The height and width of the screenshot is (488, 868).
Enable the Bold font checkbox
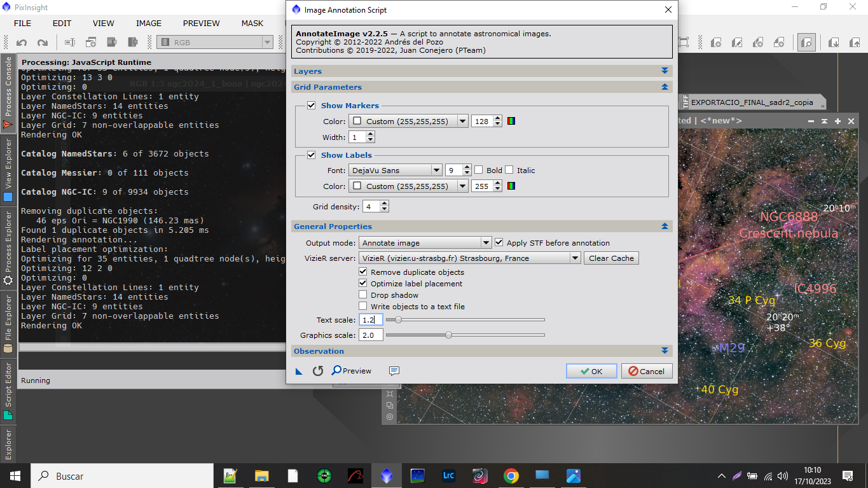[x=479, y=171]
